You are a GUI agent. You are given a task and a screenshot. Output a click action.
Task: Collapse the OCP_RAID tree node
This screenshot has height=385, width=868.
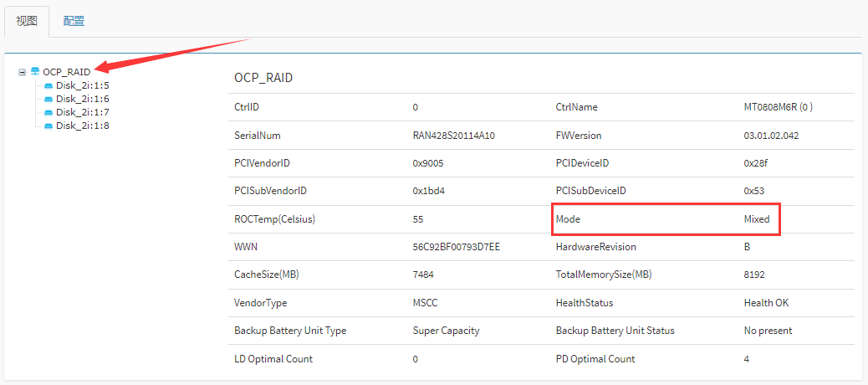pos(23,72)
